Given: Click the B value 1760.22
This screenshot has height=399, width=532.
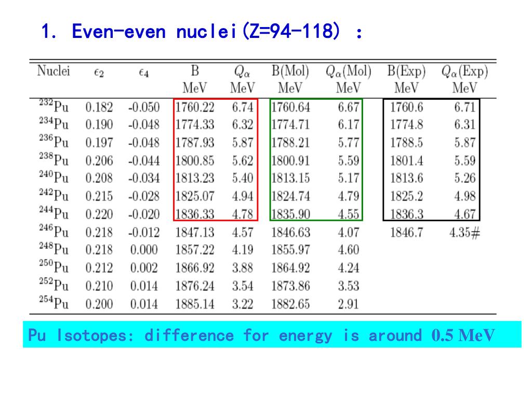Looking at the screenshot, I should [195, 107].
